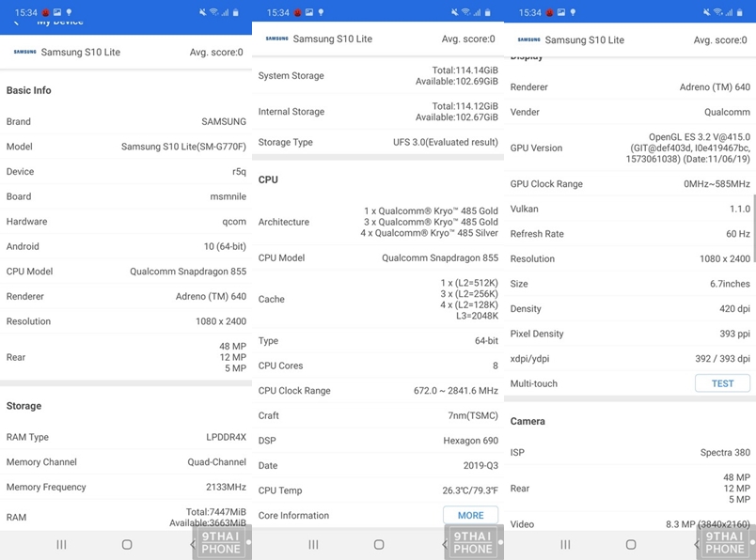This screenshot has height=560, width=756.
Task: Select the 'Total:7447MiB' RAM value
Action: (x=216, y=512)
